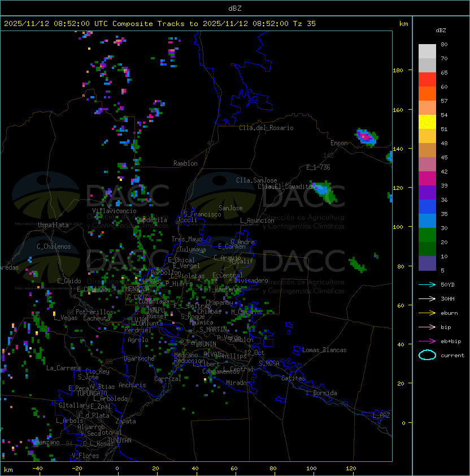Click the MENDOZA city label
Viewport: 470px width, 476px height.
(137, 289)
